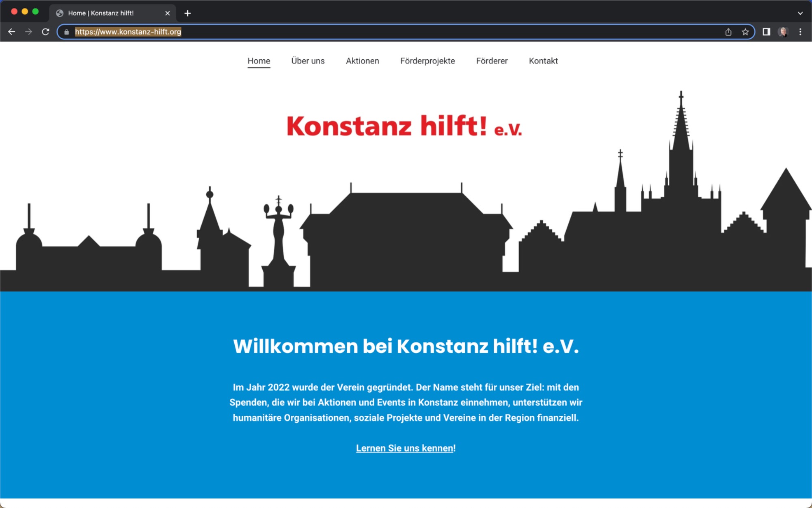Navigate to Aktionen
The width and height of the screenshot is (812, 508).
click(x=363, y=61)
